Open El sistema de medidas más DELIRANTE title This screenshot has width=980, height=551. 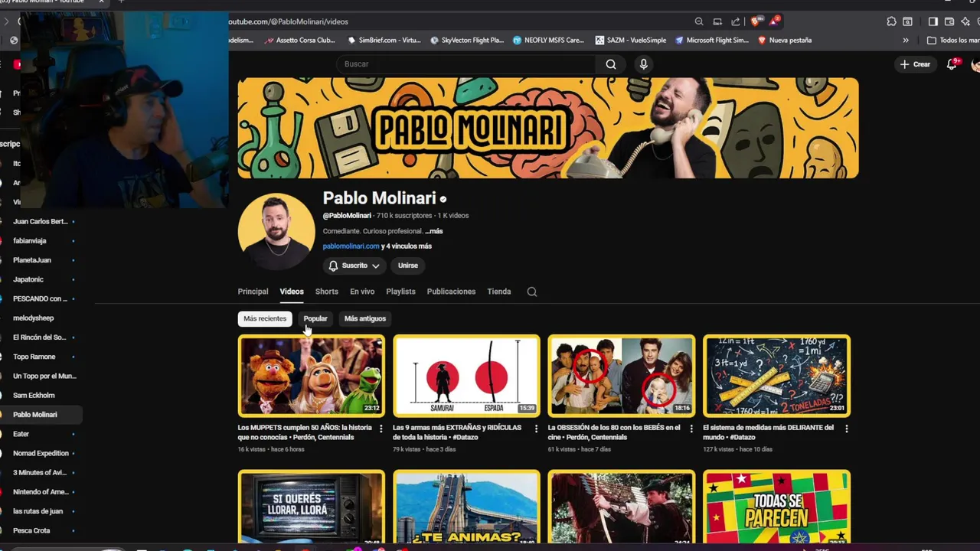[768, 432]
